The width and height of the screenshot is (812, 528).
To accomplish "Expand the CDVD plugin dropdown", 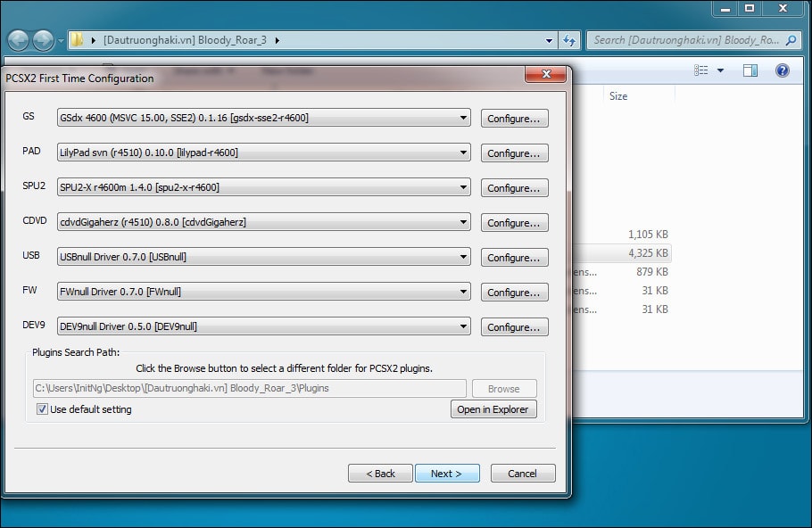I will pyautogui.click(x=263, y=221).
